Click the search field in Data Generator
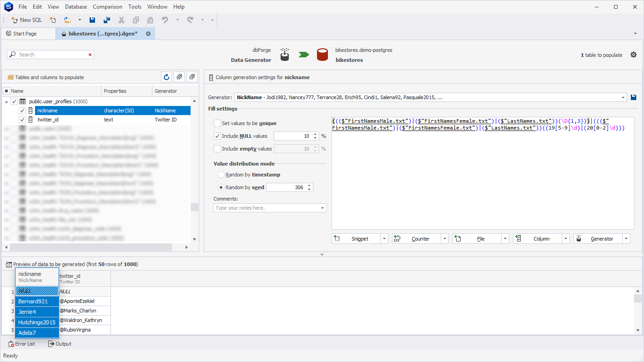This screenshot has width=644, height=362. point(50,55)
